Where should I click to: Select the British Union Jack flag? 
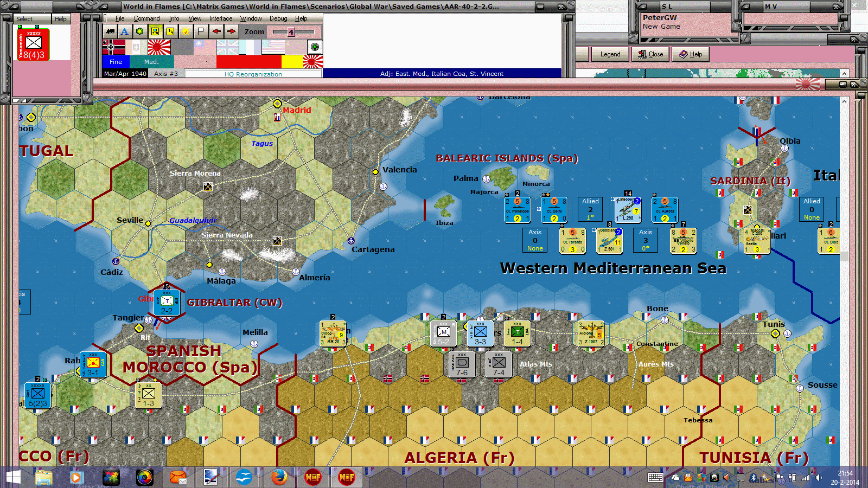[227, 47]
